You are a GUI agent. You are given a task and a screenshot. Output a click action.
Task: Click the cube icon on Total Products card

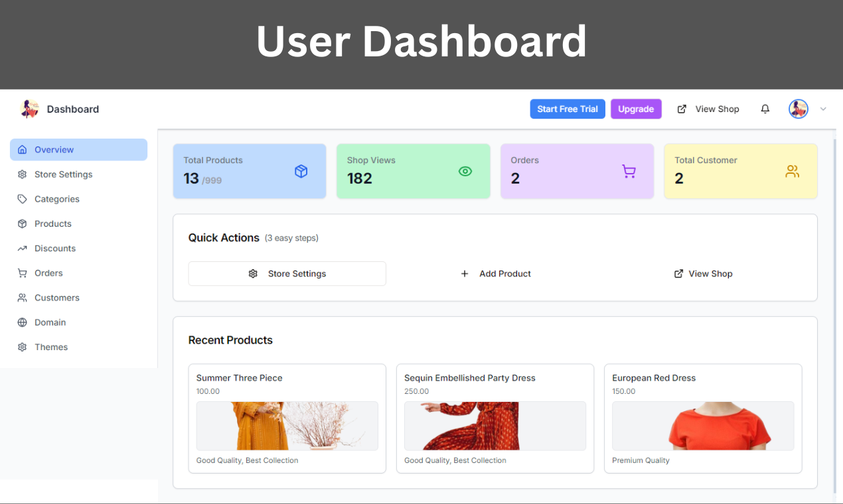[301, 171]
